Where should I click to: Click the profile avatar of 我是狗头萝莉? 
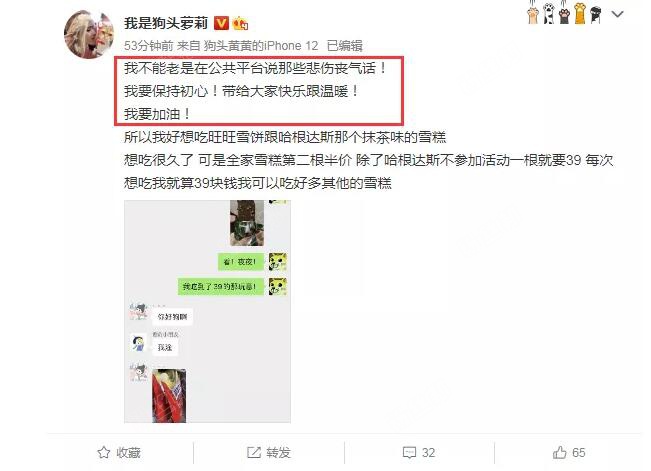click(88, 34)
